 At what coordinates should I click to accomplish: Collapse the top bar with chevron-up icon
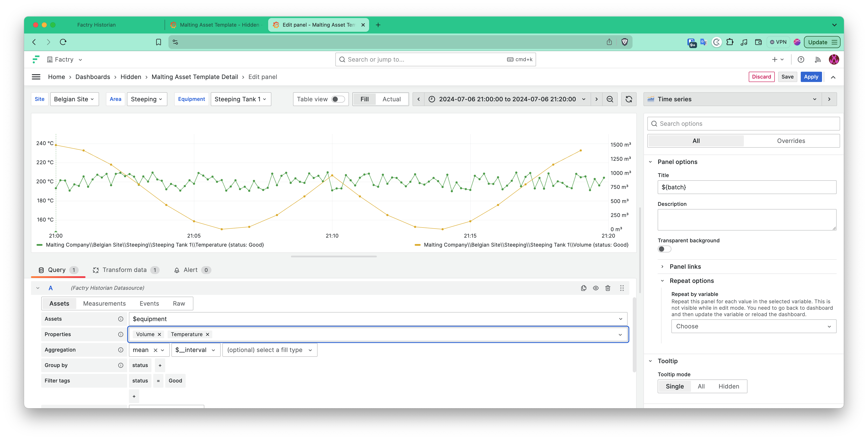pos(833,77)
